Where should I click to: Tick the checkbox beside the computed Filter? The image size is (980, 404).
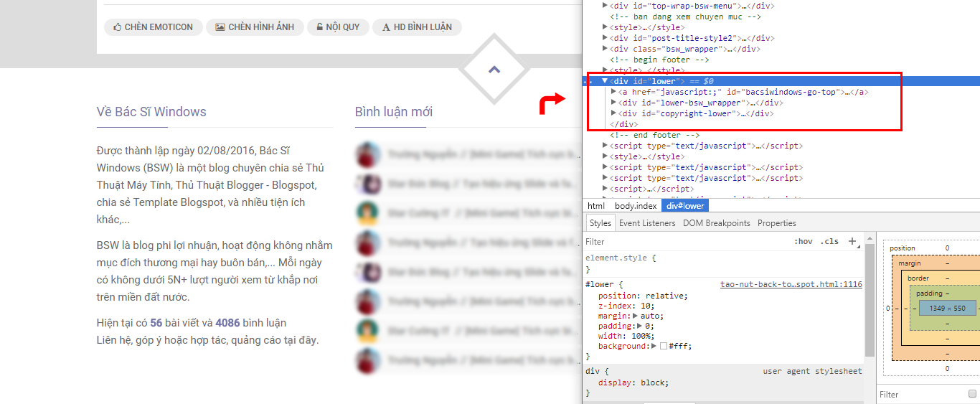pos(972,394)
